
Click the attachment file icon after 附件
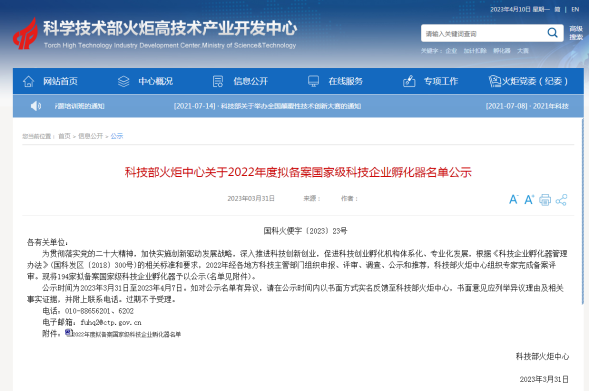pos(68,333)
